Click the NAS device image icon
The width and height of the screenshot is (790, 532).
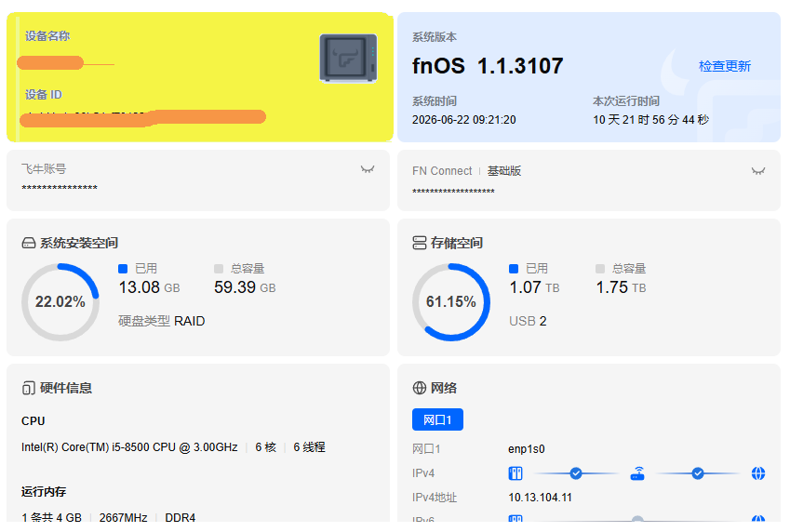click(348, 58)
